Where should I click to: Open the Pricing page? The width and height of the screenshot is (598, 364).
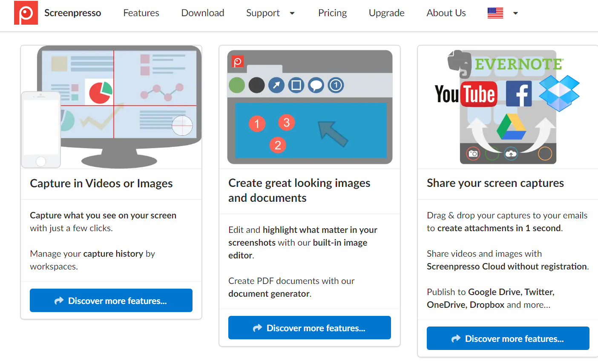[332, 13]
